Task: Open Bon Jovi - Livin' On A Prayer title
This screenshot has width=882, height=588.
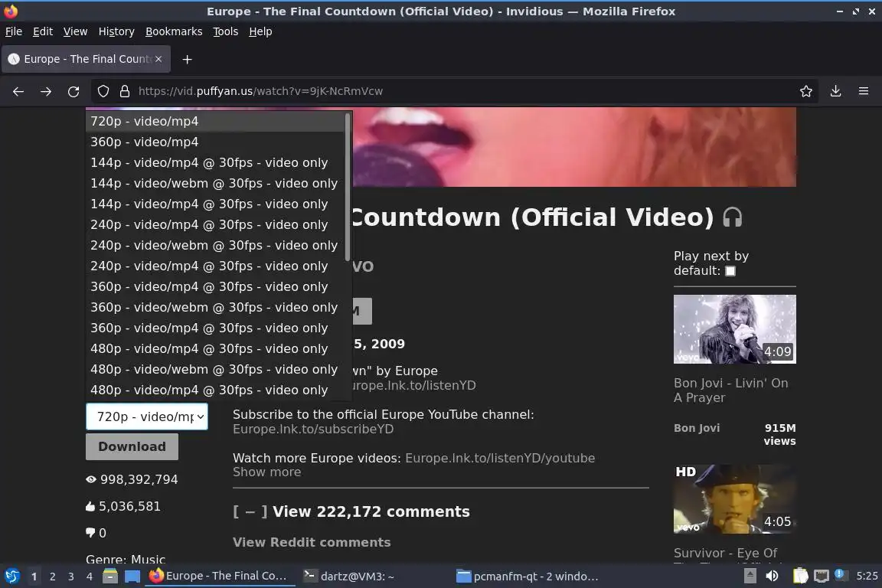Action: [730, 390]
